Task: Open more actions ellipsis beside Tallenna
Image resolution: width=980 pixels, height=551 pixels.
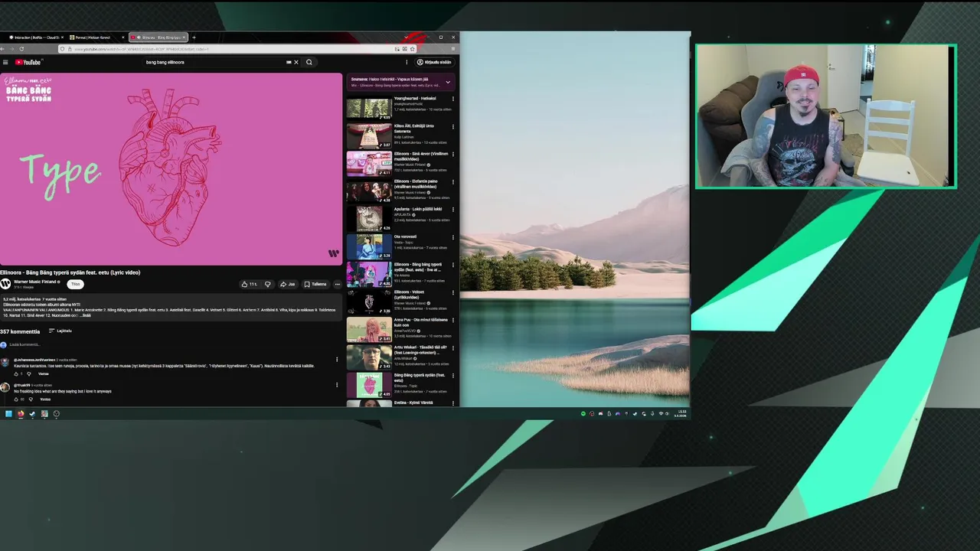Action: pyautogui.click(x=337, y=284)
